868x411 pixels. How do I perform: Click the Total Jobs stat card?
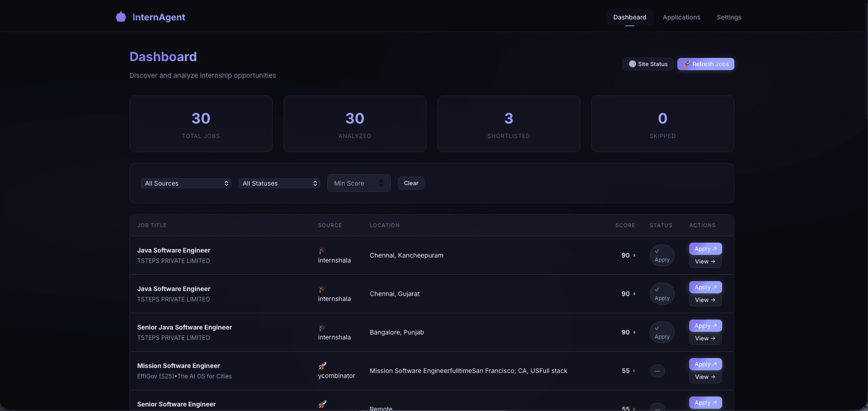(x=201, y=124)
